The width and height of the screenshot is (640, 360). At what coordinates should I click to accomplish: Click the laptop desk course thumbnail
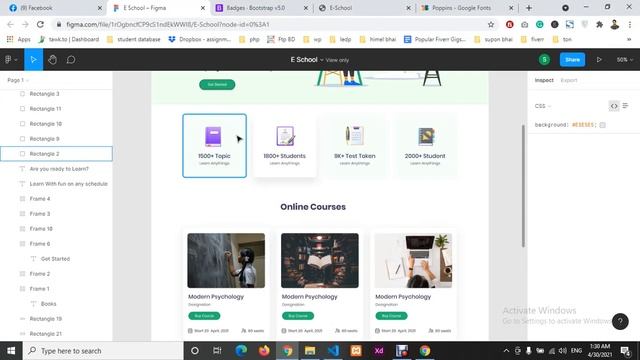(413, 260)
